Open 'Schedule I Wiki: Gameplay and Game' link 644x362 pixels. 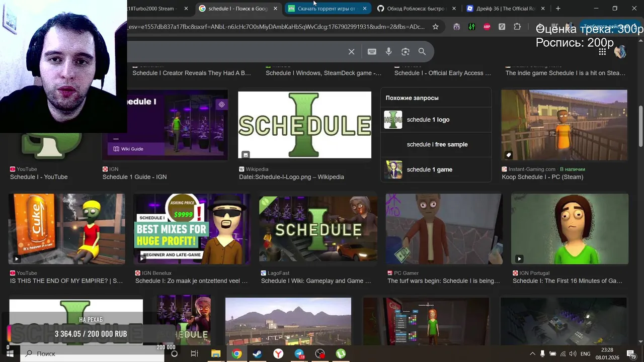[316, 281]
